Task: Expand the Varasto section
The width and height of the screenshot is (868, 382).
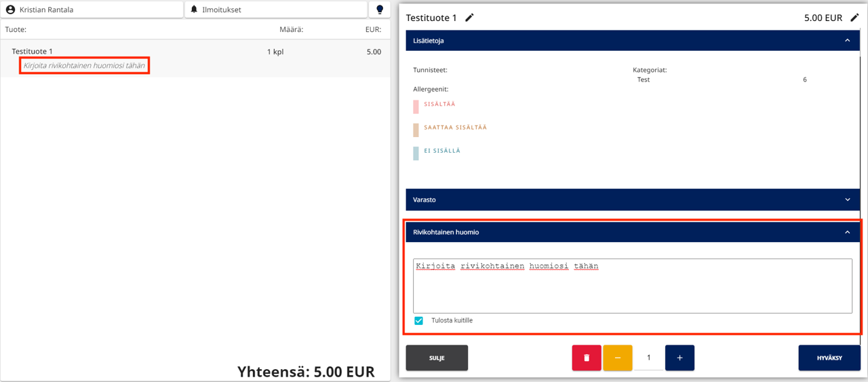Action: [847, 200]
